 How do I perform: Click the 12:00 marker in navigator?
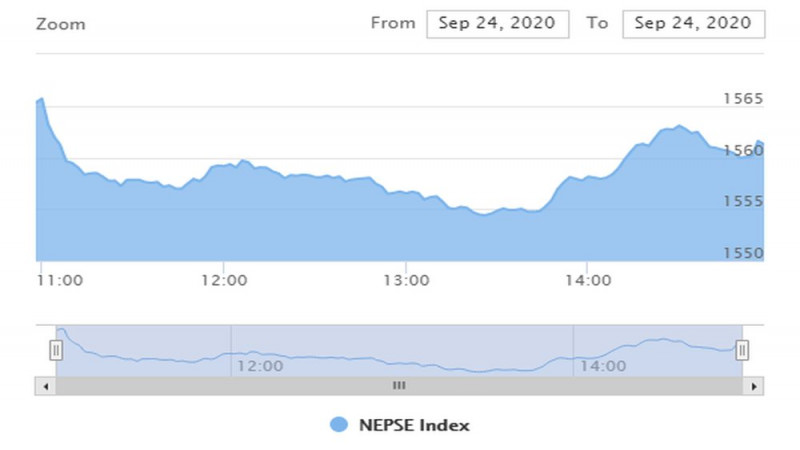260,366
